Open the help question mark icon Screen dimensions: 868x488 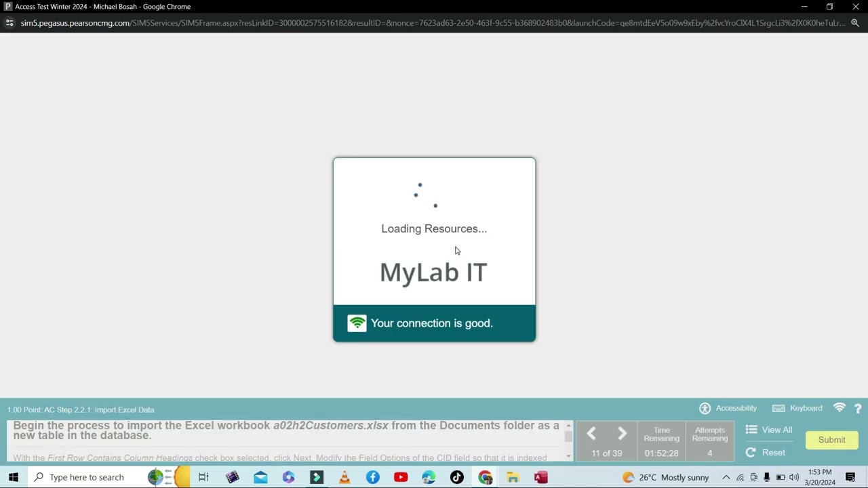[858, 409]
